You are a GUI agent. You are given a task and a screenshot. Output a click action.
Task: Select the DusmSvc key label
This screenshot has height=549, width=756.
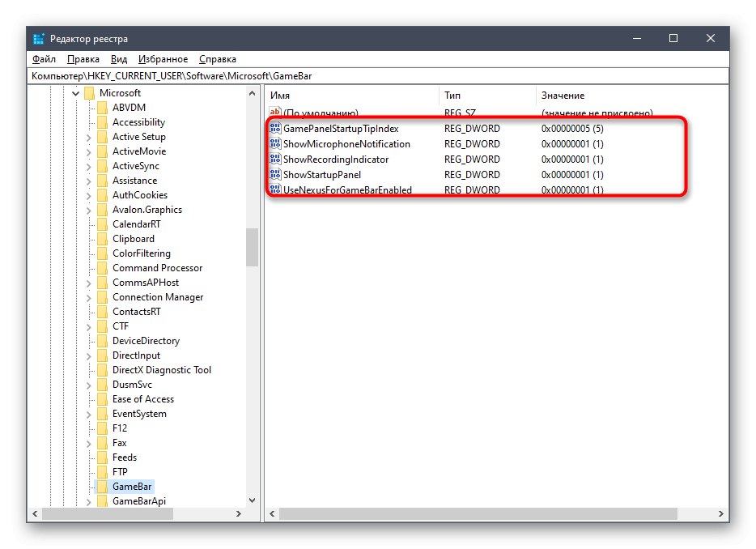[132, 385]
